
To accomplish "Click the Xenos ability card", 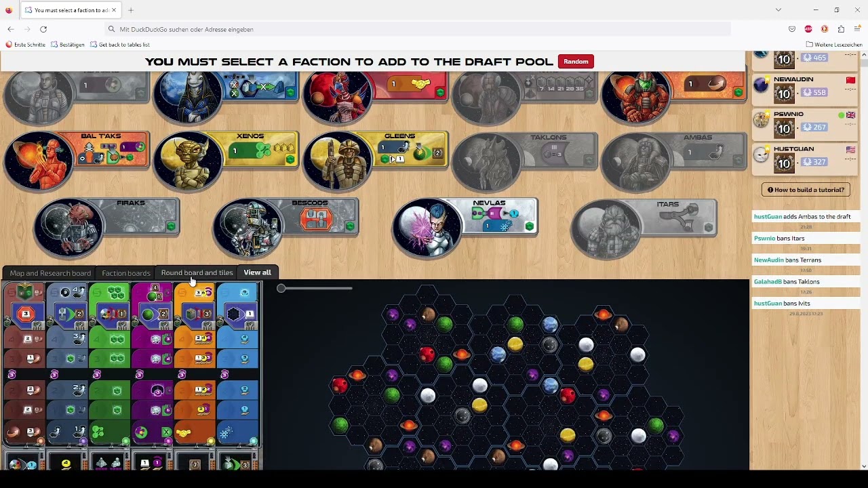I will [261, 150].
